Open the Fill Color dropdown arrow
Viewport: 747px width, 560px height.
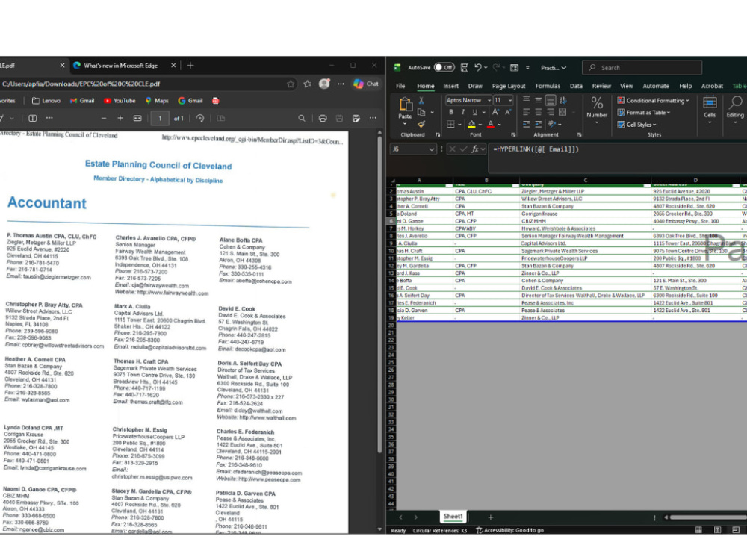[x=480, y=125]
